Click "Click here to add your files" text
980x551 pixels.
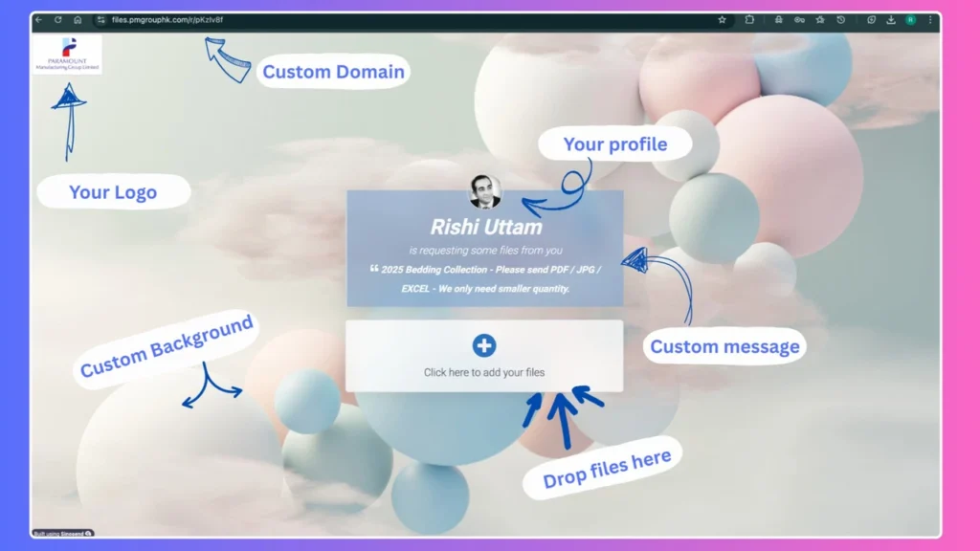[484, 372]
